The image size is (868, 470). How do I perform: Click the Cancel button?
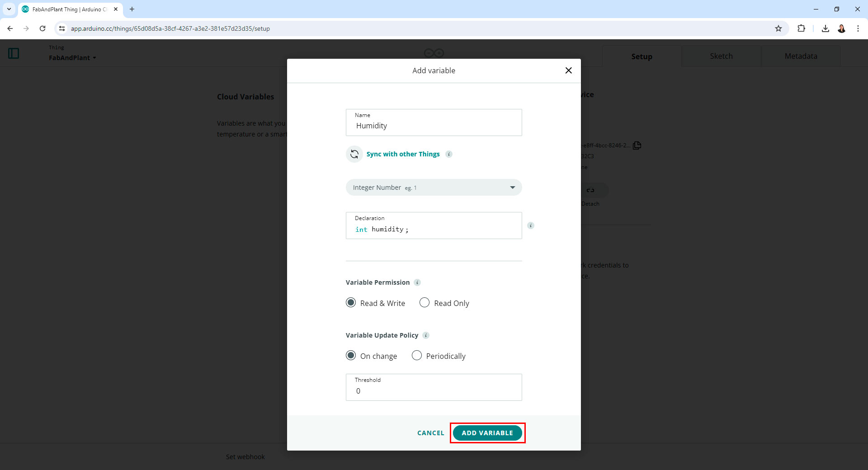point(430,433)
